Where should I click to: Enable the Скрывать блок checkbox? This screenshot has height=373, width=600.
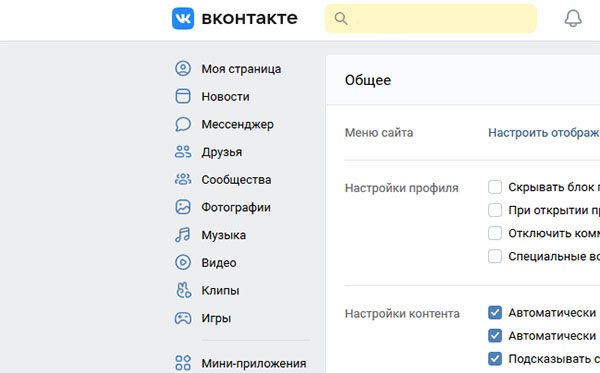coord(495,187)
